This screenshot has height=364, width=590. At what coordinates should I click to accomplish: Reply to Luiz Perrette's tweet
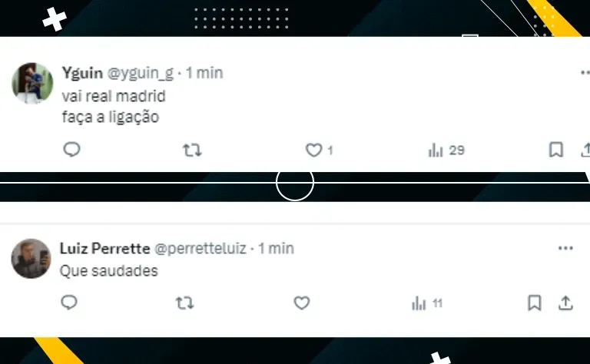click(69, 303)
